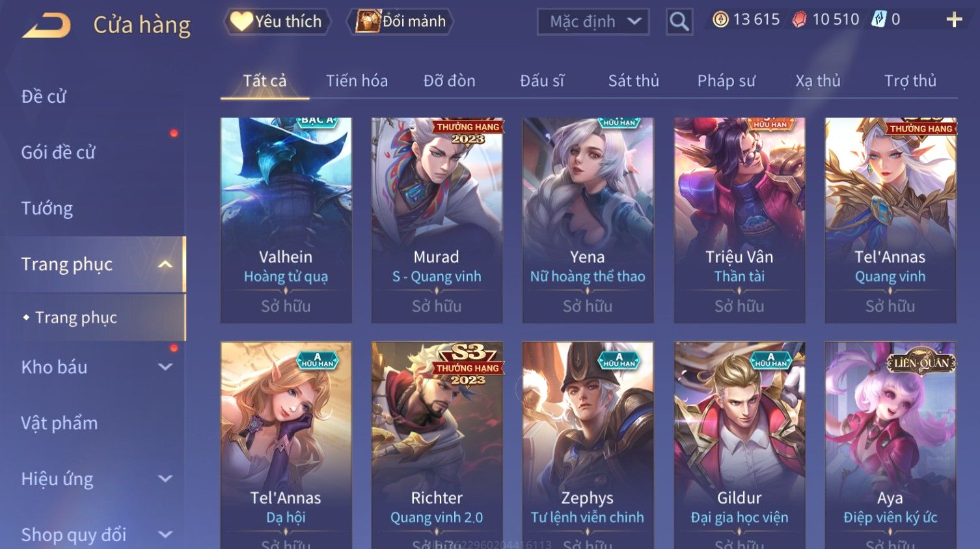
Task: Open the Mặc định sort dropdown
Action: (593, 21)
